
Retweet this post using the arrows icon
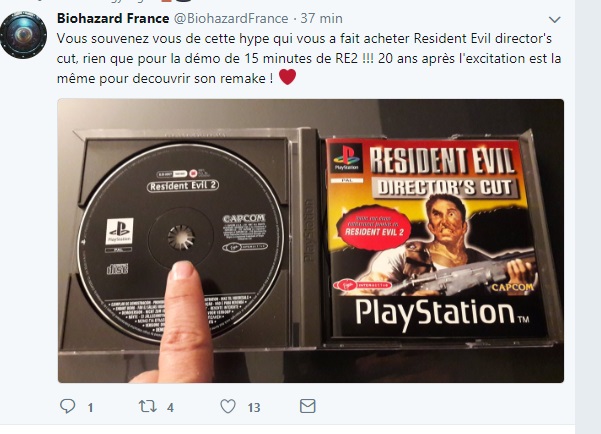click(148, 406)
